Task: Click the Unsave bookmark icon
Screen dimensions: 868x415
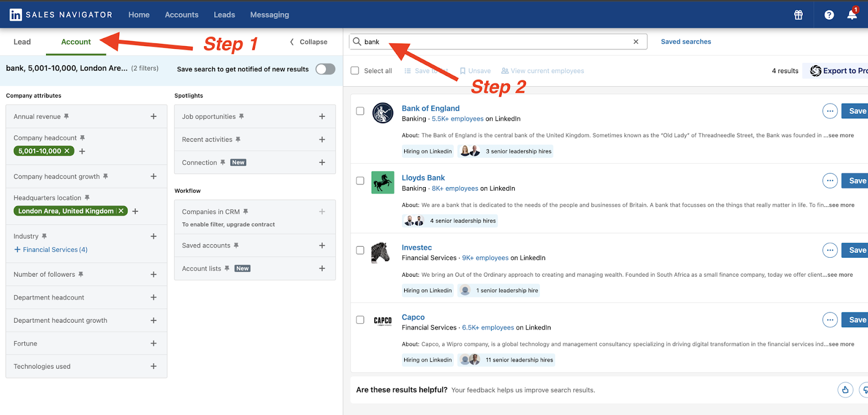Action: point(463,71)
